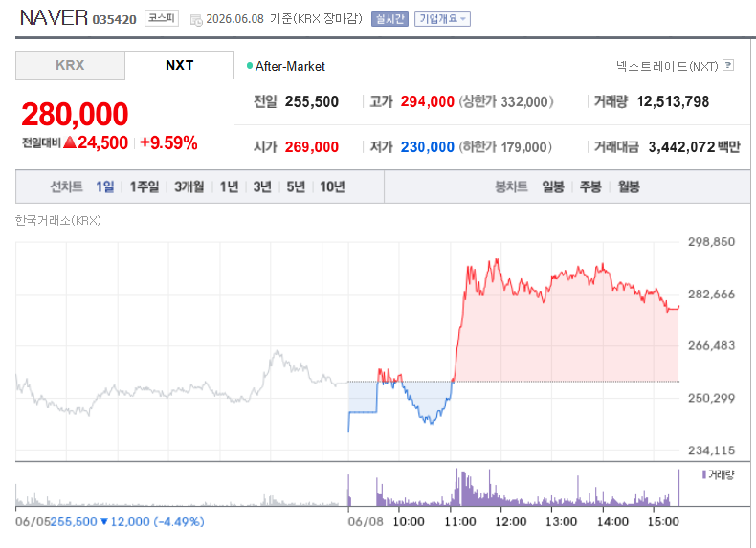Show the 10년 line chart
Image resolution: width=756 pixels, height=548 pixels.
point(332,186)
